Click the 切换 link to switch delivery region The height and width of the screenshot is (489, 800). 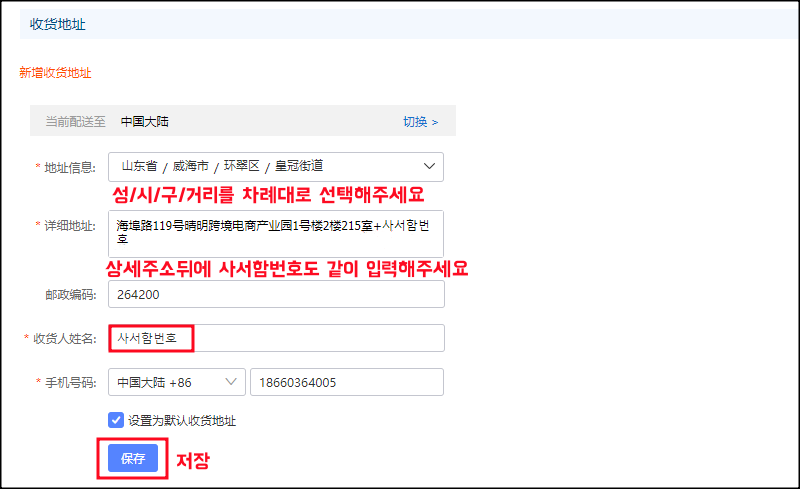click(420, 122)
